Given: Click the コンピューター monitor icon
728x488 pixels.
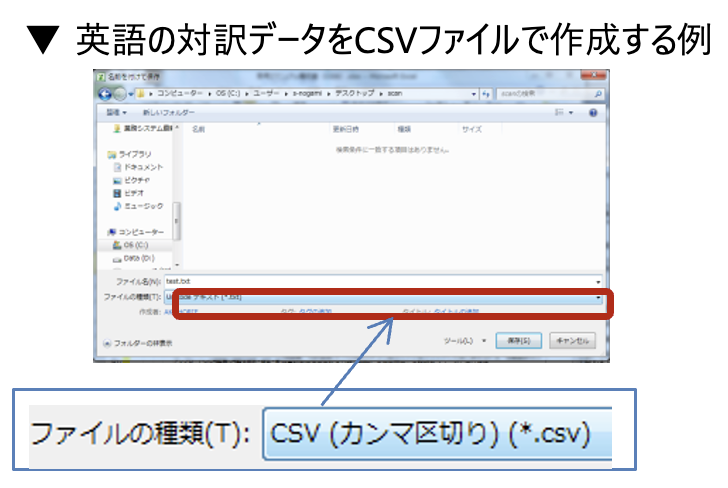Looking at the screenshot, I should click(x=111, y=232).
